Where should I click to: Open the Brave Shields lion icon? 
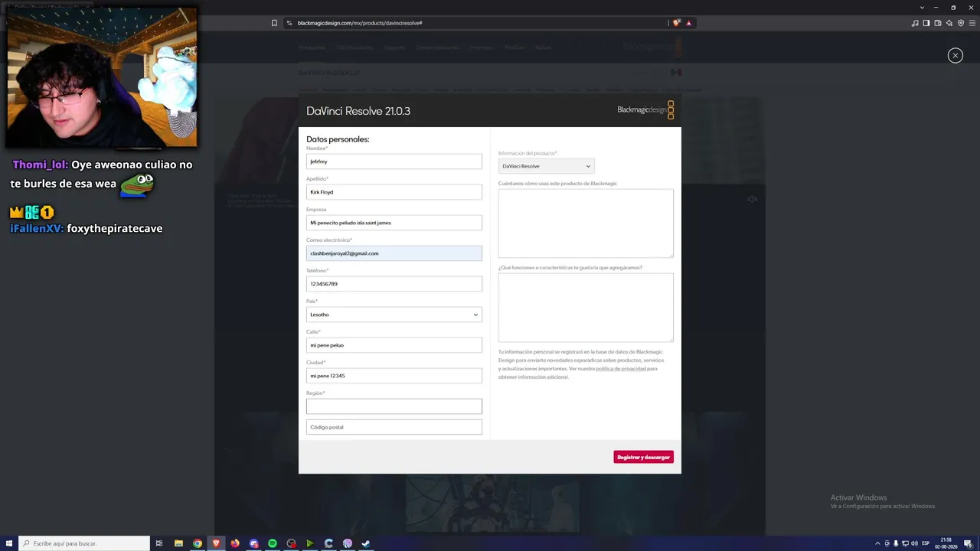(x=676, y=23)
